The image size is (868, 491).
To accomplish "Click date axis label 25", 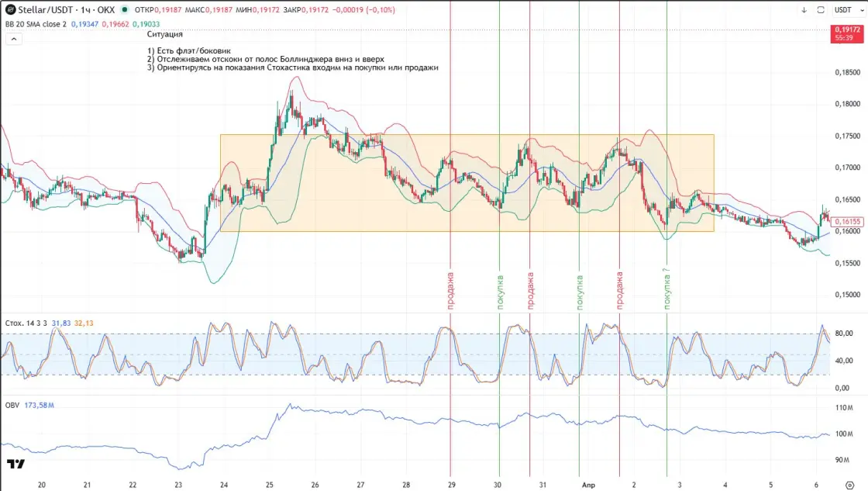I will pyautogui.click(x=269, y=485).
